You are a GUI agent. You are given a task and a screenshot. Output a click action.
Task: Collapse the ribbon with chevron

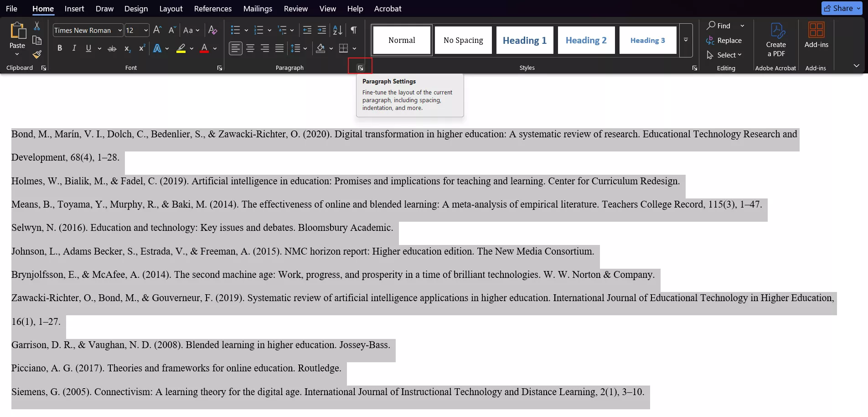pyautogui.click(x=857, y=66)
